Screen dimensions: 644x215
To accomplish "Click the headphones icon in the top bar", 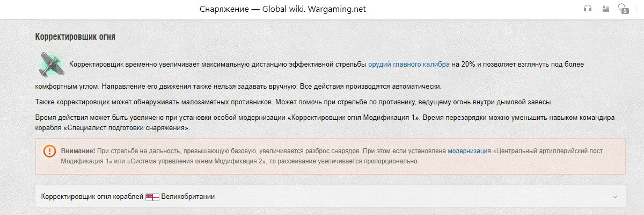I will click(x=588, y=9).
